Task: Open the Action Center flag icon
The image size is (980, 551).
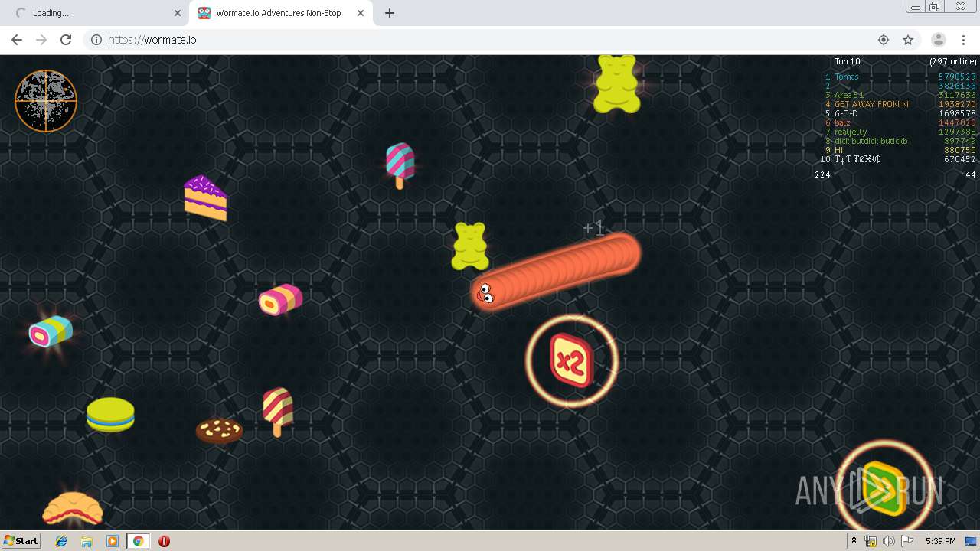Action: [x=906, y=541]
